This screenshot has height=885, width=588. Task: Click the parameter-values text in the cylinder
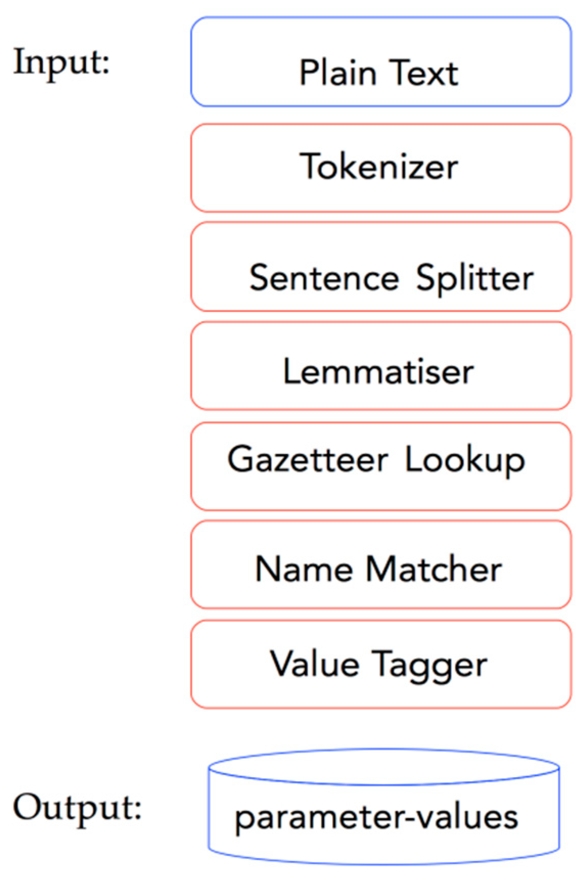[377, 816]
